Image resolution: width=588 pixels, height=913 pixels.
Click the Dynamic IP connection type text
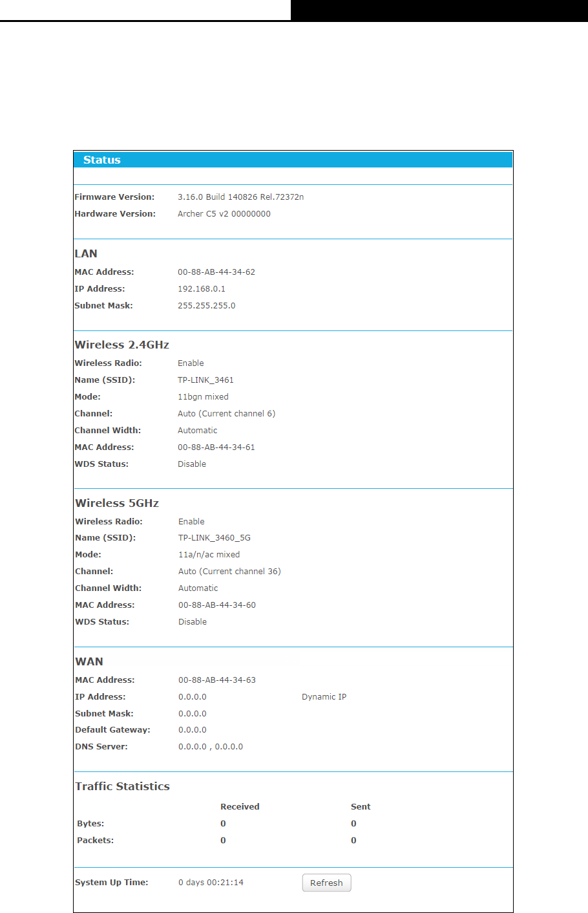click(324, 697)
